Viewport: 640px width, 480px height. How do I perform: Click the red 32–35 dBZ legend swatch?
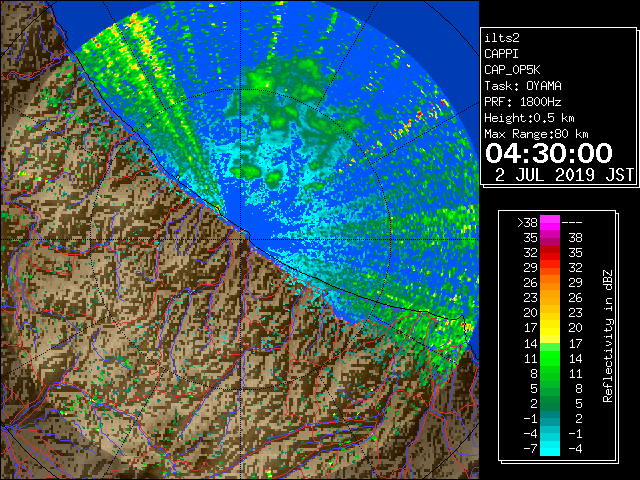tap(550, 253)
